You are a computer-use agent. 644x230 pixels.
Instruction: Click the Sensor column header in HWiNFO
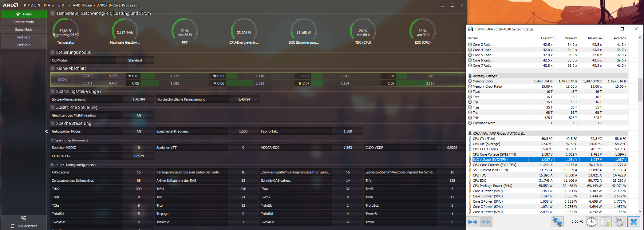click(x=497, y=38)
